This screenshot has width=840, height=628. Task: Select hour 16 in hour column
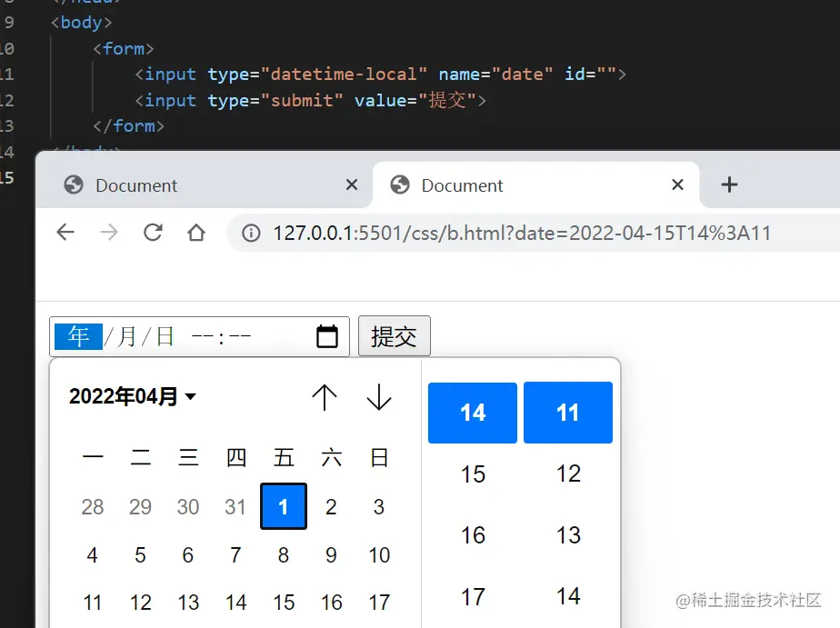point(473,534)
